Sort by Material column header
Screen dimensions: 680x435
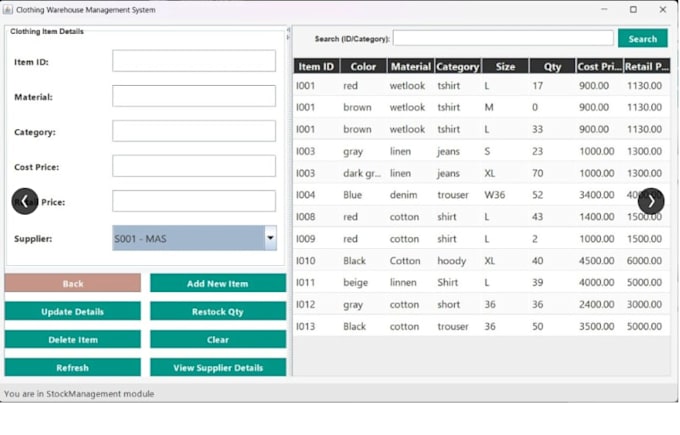coord(411,66)
